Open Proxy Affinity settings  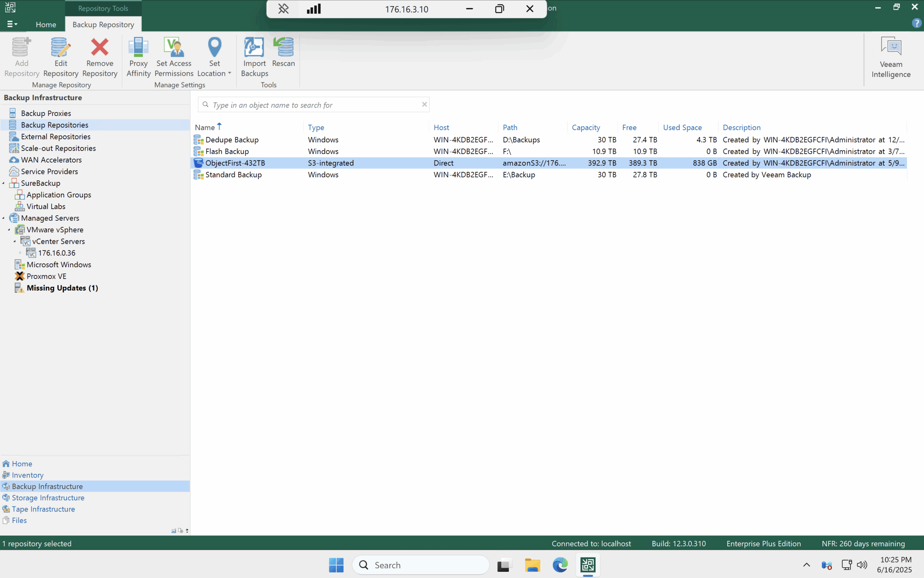coord(138,57)
